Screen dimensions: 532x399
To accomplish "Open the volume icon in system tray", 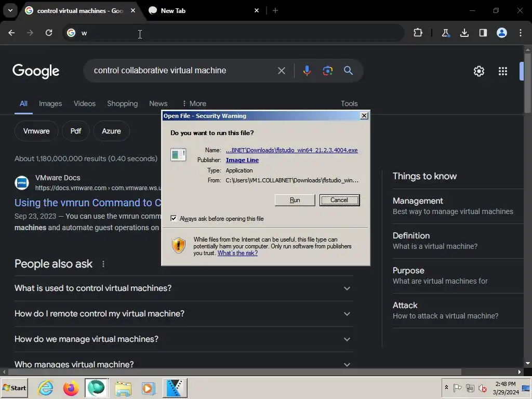I will [x=482, y=388].
